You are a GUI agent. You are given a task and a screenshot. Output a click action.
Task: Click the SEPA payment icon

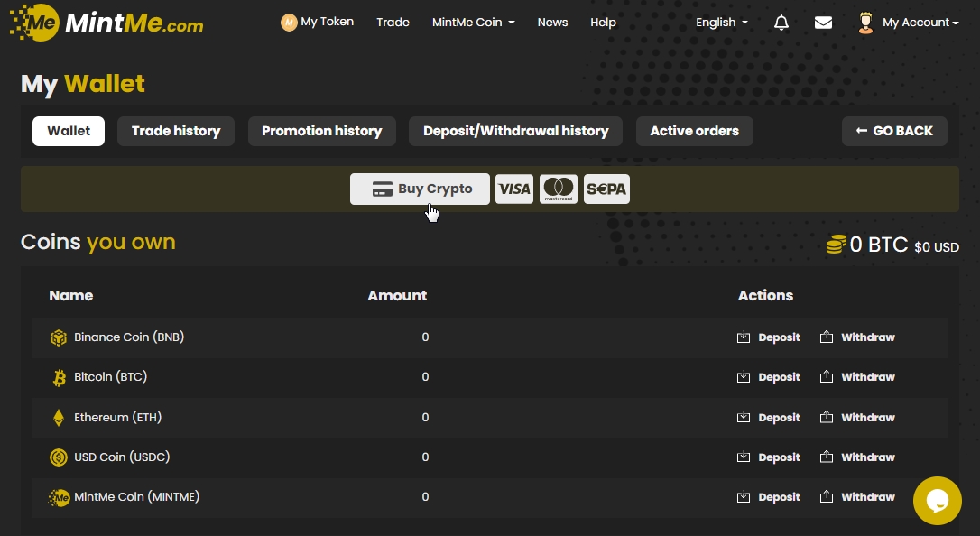(x=606, y=189)
